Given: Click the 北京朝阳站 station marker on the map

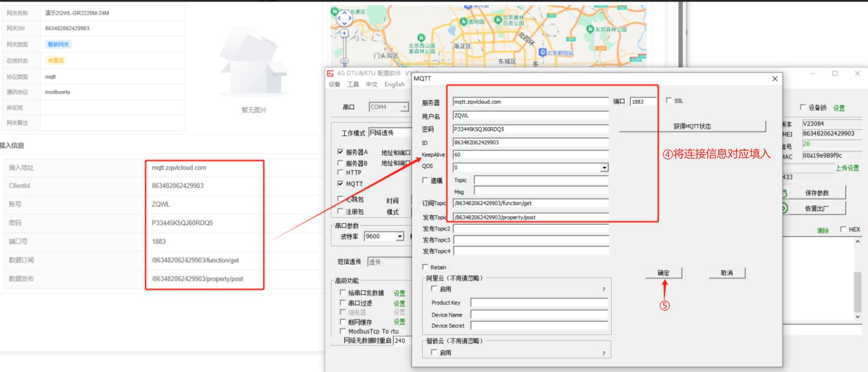Looking at the screenshot, I should [542, 53].
